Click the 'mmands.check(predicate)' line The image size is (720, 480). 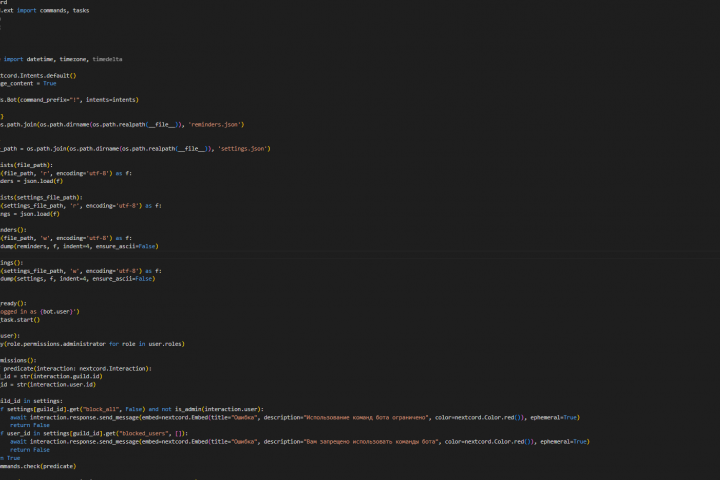coord(38,466)
